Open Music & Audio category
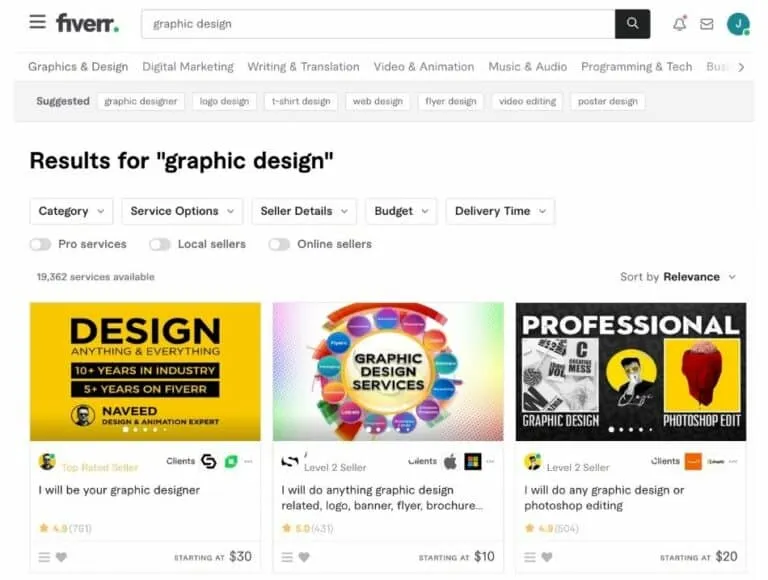 coord(528,67)
